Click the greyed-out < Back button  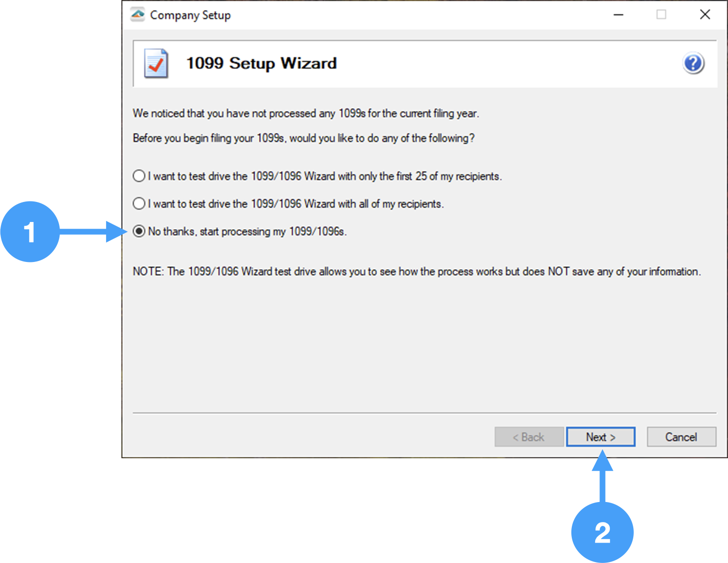coord(529,437)
